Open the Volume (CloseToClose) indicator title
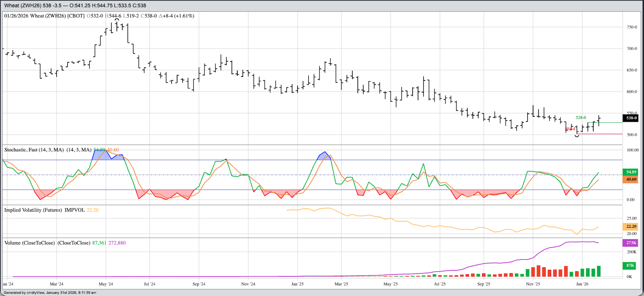 (29, 243)
